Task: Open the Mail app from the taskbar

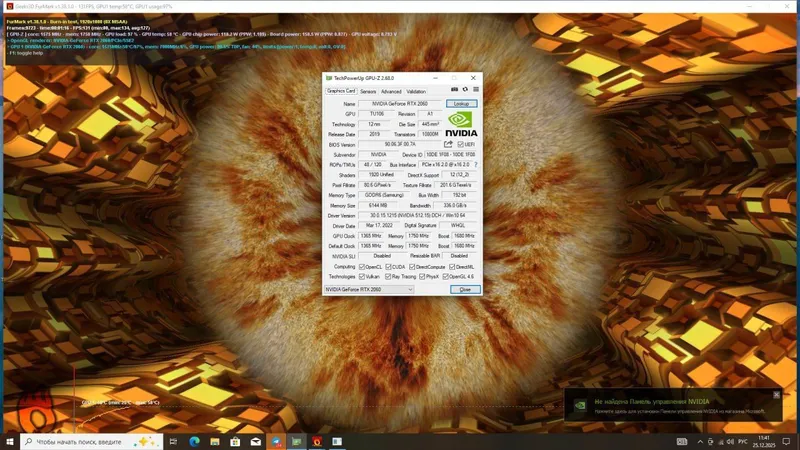Action: tap(256, 441)
